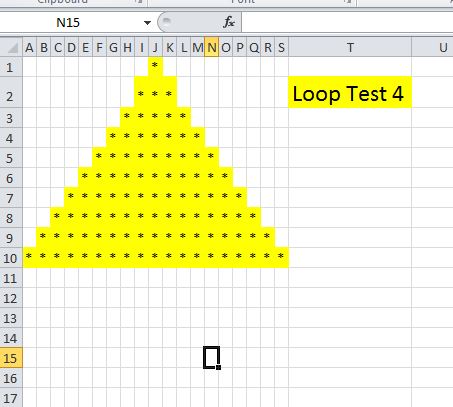Click asterisk cell E6 in row 6
The width and height of the screenshot is (453, 407).
(85, 178)
